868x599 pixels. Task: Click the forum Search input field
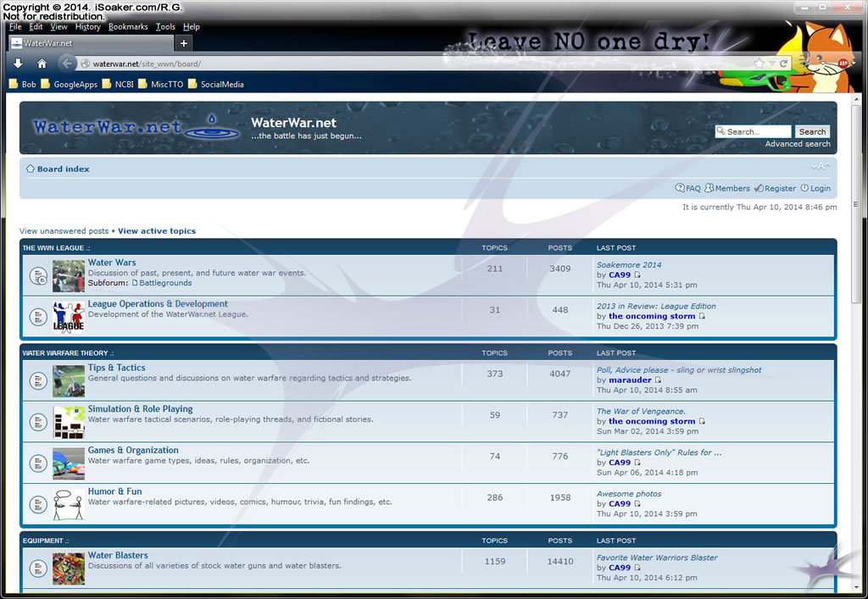753,131
